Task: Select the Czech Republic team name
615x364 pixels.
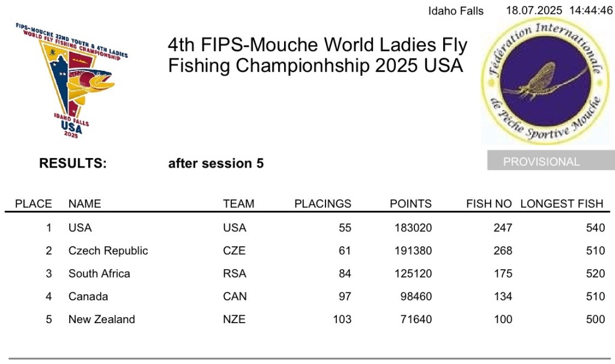Action: (108, 250)
